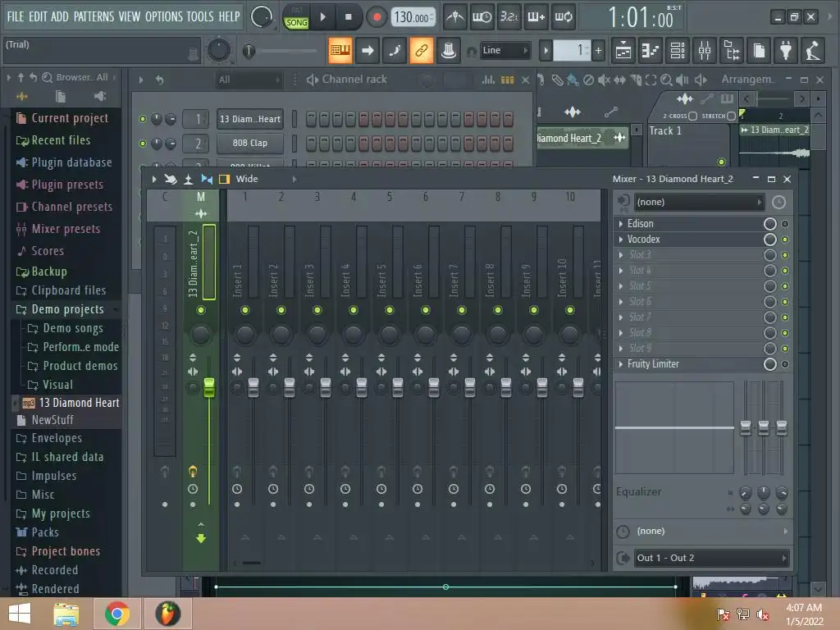840x630 pixels.
Task: Open the Edison slot dropdown arrow
Action: 620,224
